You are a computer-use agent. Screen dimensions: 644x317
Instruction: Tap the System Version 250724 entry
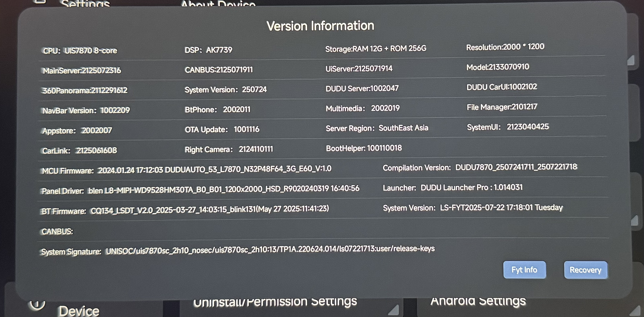(226, 89)
